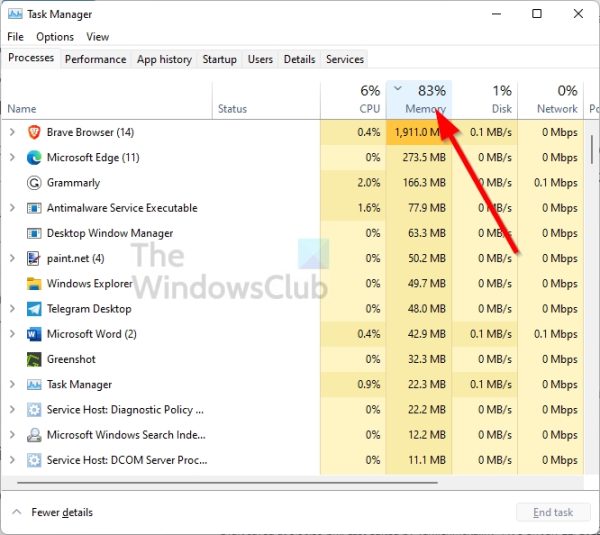Expand the Antimalware Service Executable row

(12, 208)
